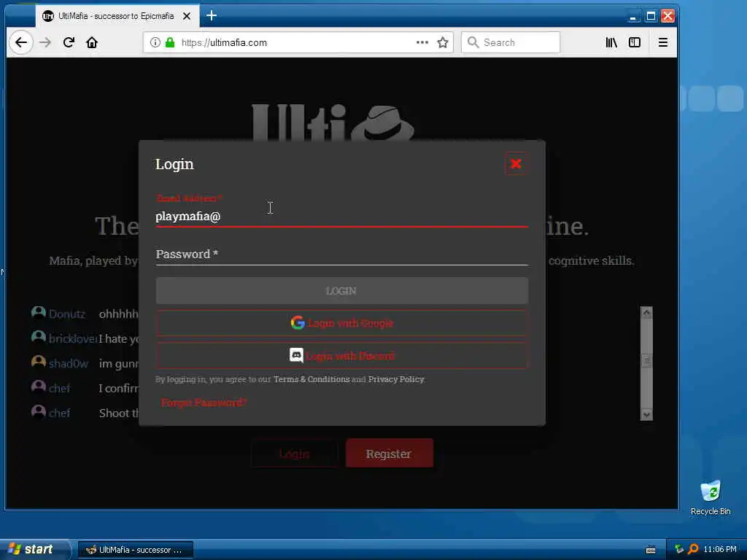
Task: Click the system tray clock
Action: pos(720,550)
